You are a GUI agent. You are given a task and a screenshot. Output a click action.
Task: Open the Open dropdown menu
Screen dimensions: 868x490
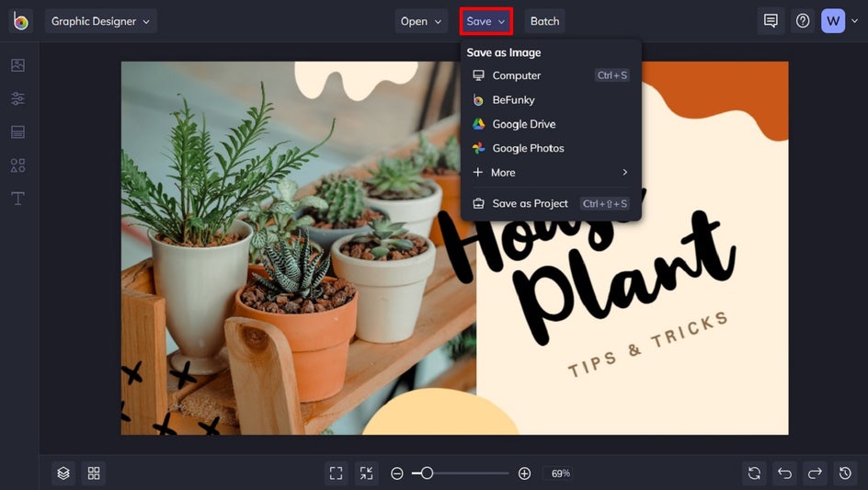pos(421,21)
